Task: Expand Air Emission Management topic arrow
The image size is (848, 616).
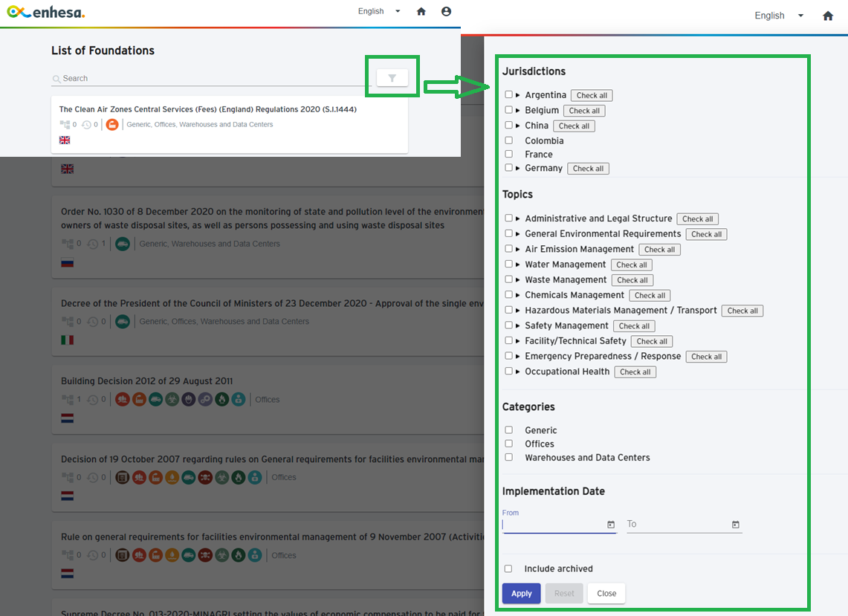Action: pos(517,250)
